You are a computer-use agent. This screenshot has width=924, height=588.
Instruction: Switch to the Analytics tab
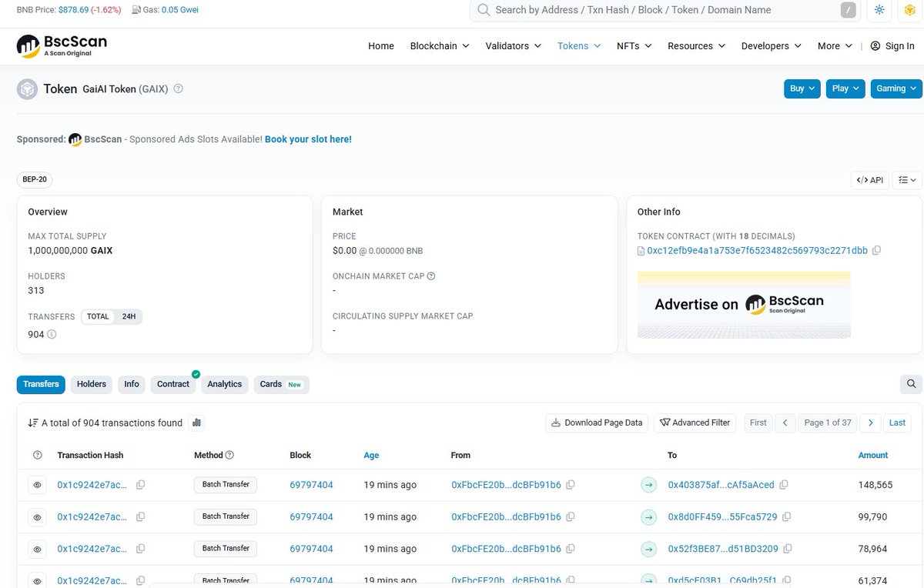(x=225, y=384)
